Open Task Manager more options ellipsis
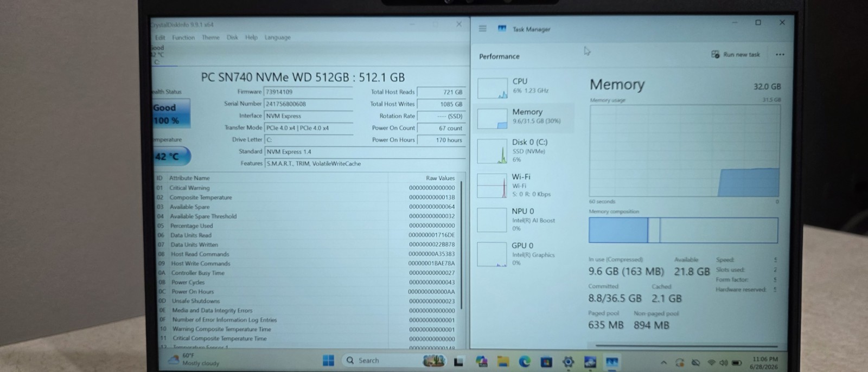The image size is (868, 372). (780, 54)
